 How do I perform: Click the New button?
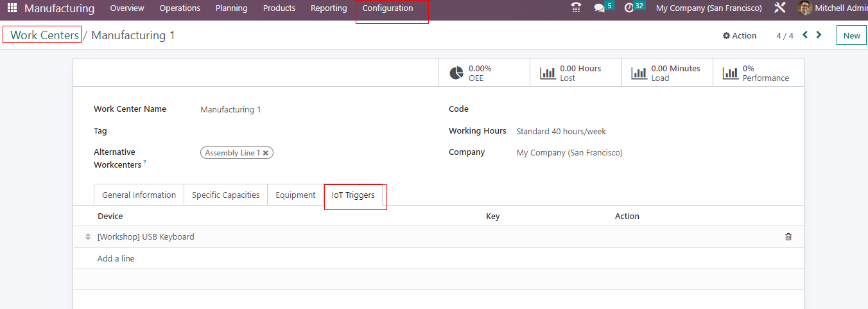(851, 35)
